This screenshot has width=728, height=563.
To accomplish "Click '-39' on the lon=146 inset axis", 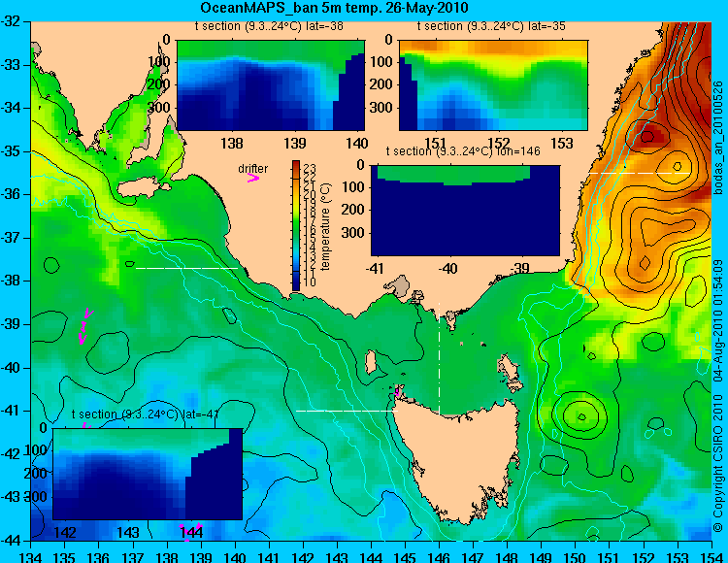I will click(518, 268).
